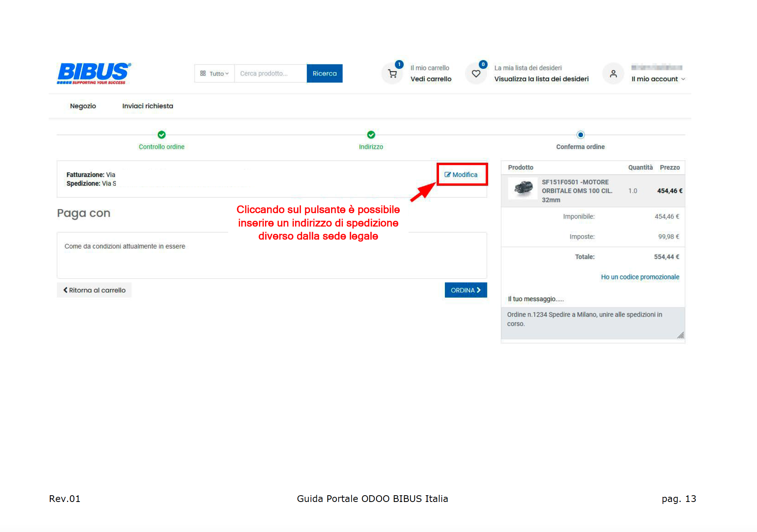Image resolution: width=757 pixels, height=532 pixels.
Task: Open the Inviaci richiesta menu item
Action: 148,106
